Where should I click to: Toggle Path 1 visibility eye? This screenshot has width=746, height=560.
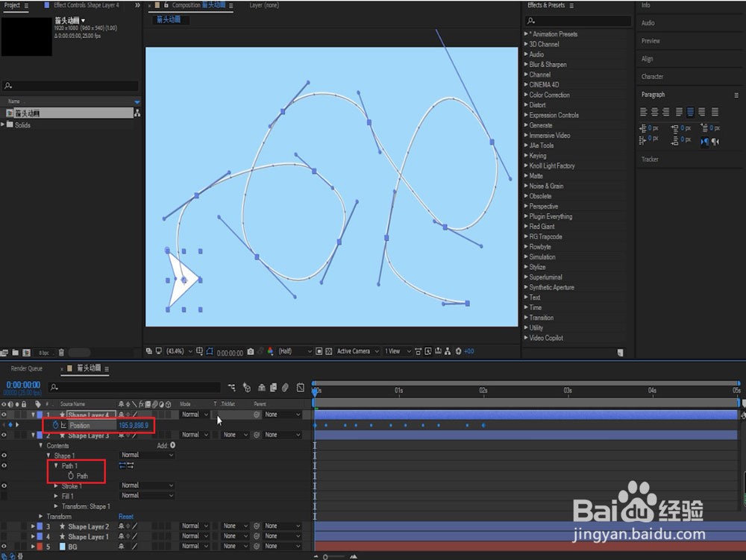[4, 465]
